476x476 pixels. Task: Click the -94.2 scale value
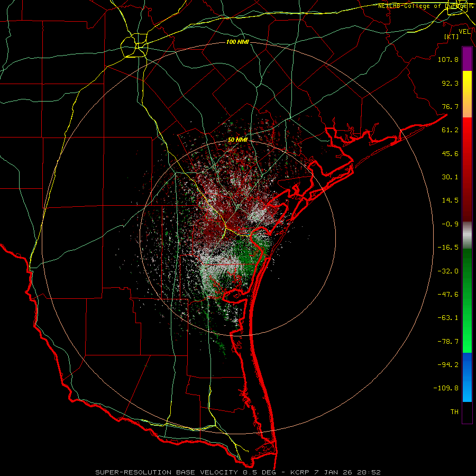coord(448,364)
